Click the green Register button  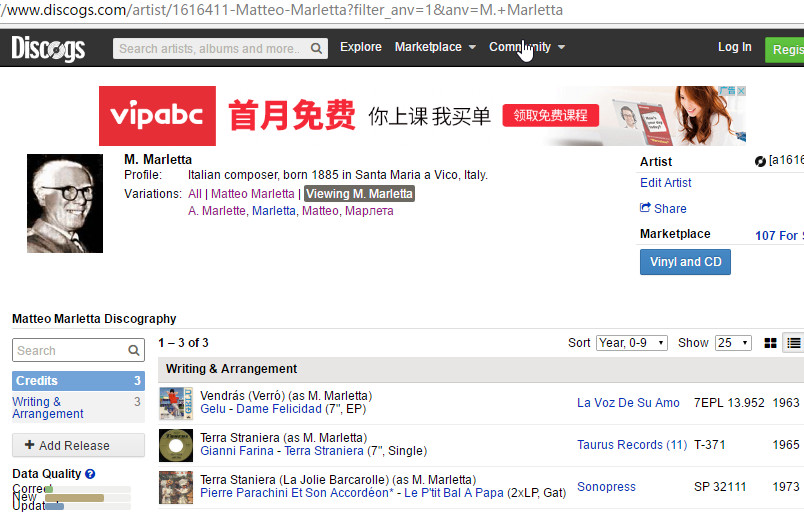[x=785, y=50]
